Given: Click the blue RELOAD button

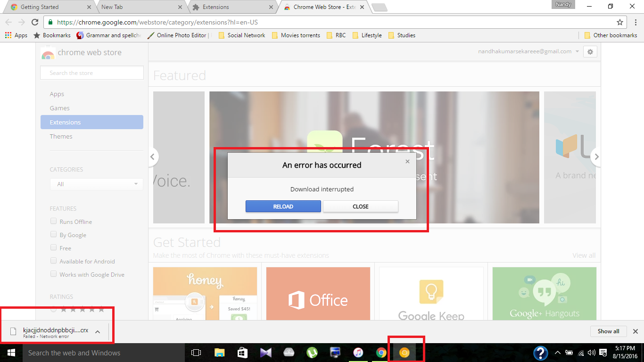Looking at the screenshot, I should (283, 206).
